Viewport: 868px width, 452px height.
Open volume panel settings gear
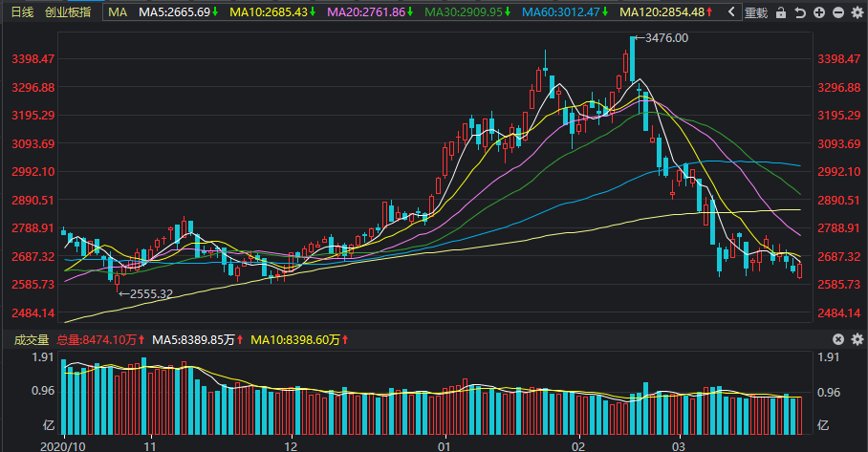coord(857,339)
